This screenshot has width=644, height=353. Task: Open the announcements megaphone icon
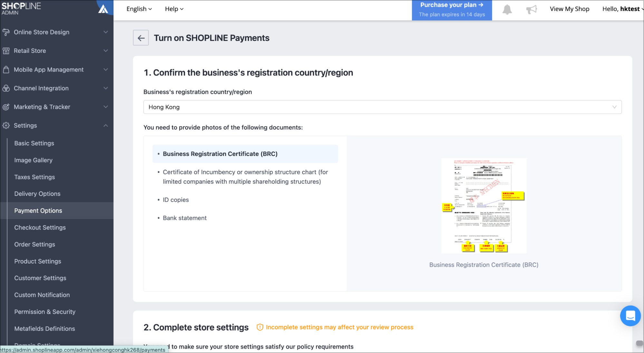(532, 9)
